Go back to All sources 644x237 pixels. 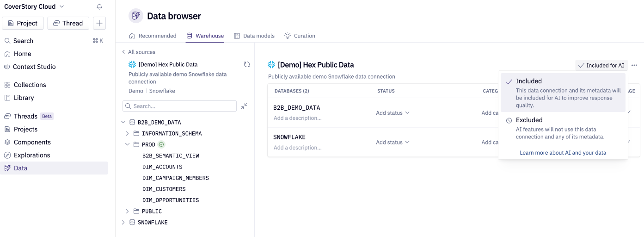click(x=138, y=52)
